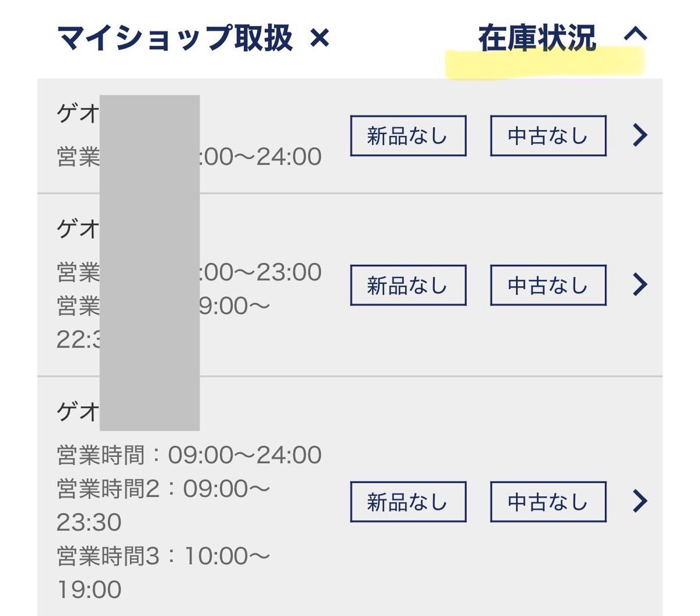Select the first ゲオ store name
700x616 pixels.
click(x=78, y=113)
